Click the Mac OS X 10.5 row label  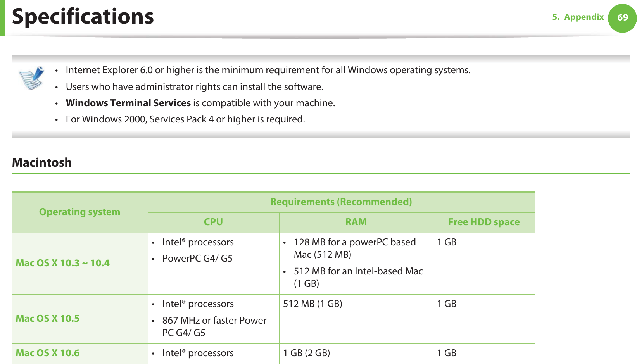coord(48,319)
